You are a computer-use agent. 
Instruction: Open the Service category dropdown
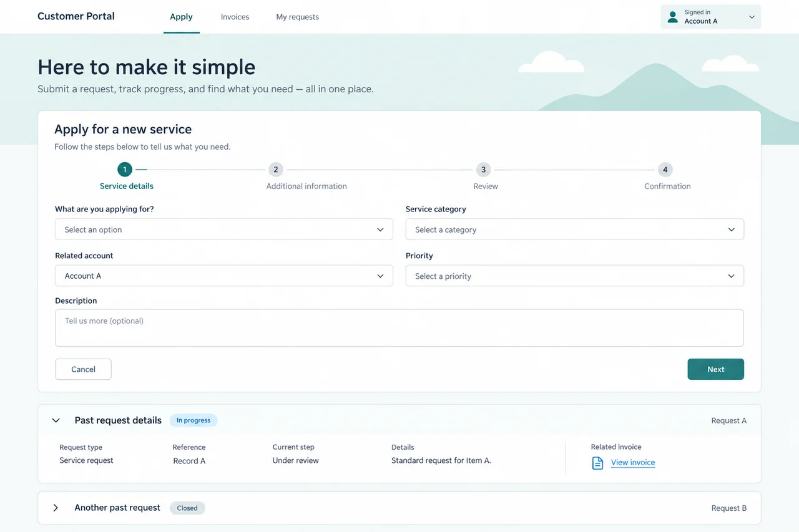(x=575, y=230)
